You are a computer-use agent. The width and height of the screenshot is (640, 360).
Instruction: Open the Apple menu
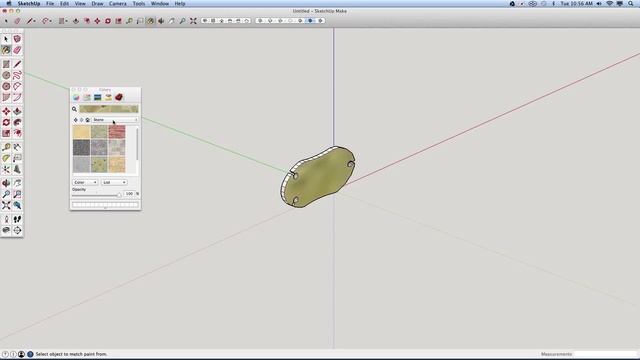pos(9,4)
